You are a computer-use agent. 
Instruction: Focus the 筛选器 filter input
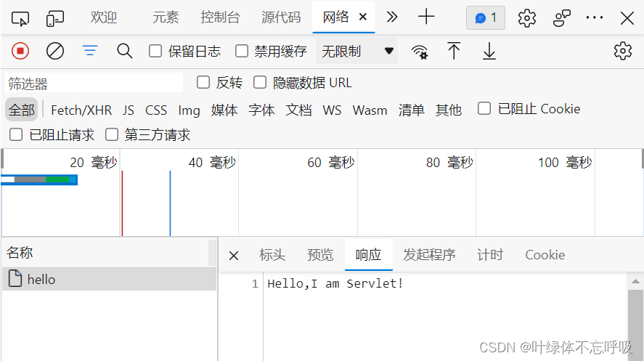94,83
